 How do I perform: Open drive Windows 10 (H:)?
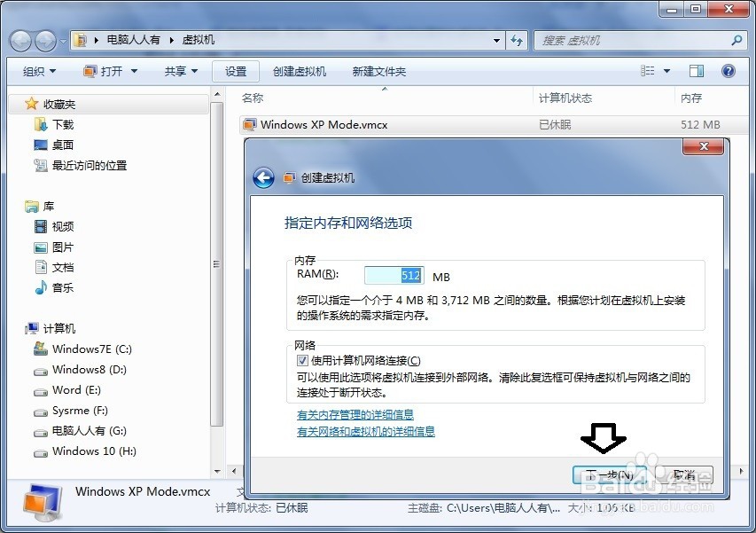[x=85, y=451]
